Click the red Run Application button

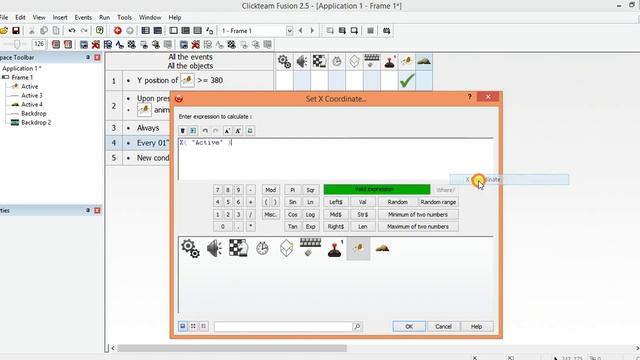[118, 31]
